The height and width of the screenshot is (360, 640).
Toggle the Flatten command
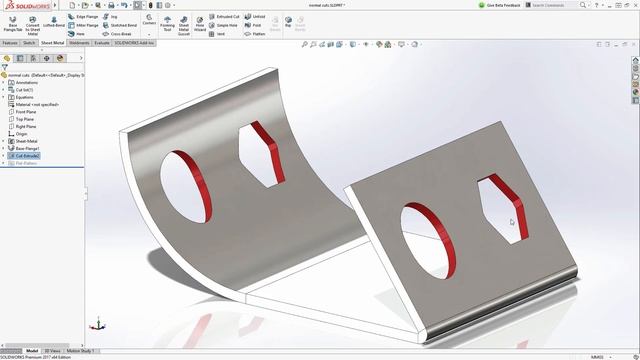click(255, 34)
